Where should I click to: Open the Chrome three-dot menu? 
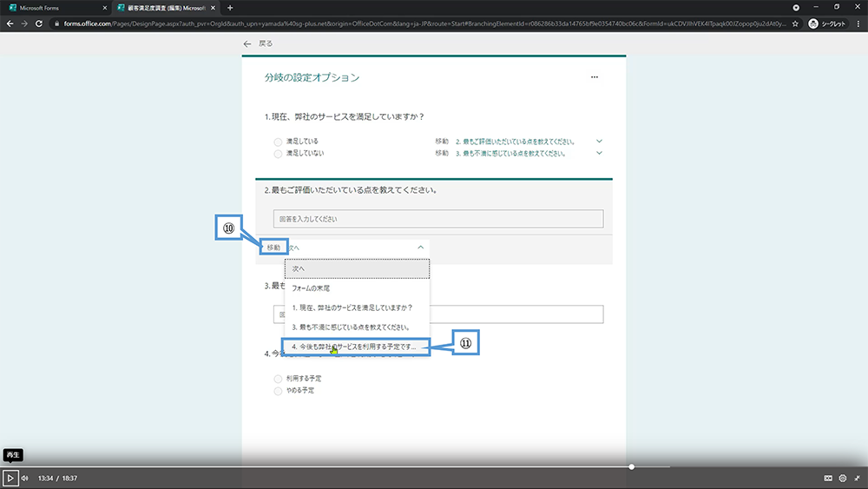tap(858, 23)
